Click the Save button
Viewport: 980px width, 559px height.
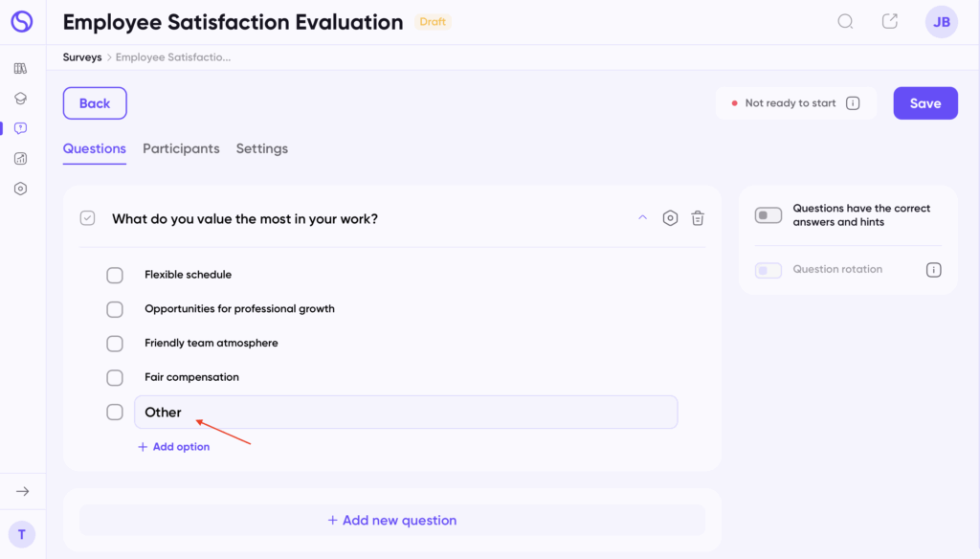(x=925, y=103)
